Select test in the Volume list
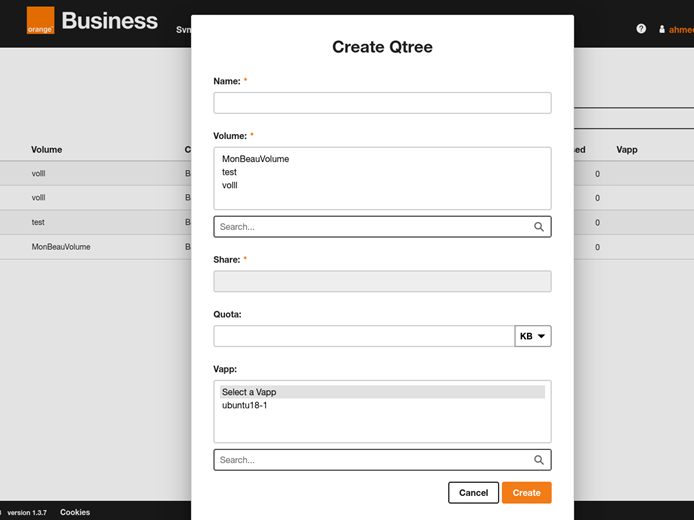 coord(230,172)
